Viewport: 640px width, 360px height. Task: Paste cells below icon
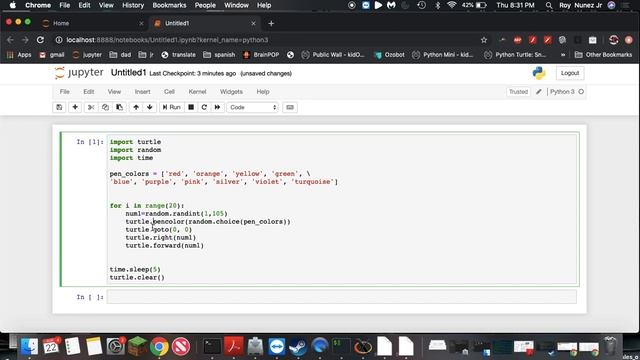pos(119,107)
